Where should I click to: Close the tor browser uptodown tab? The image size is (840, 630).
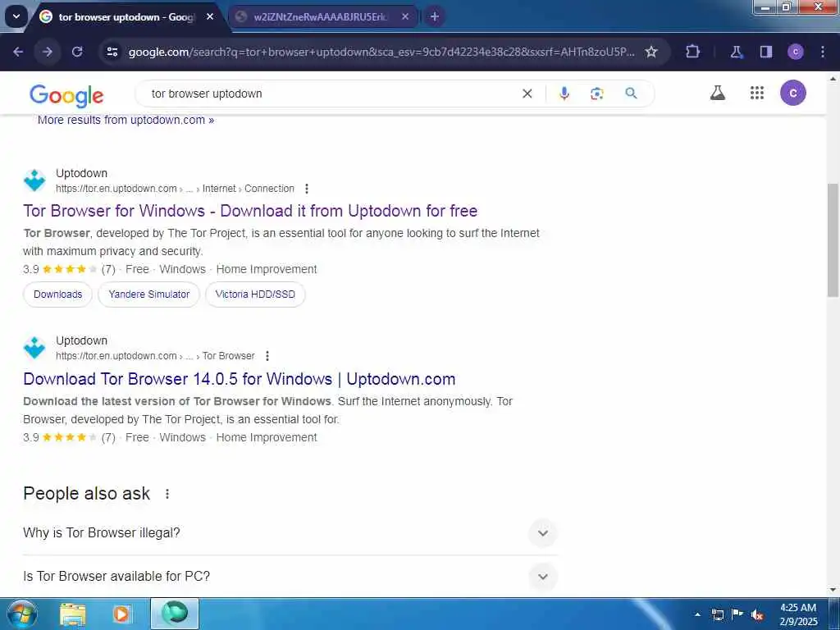pos(210,16)
